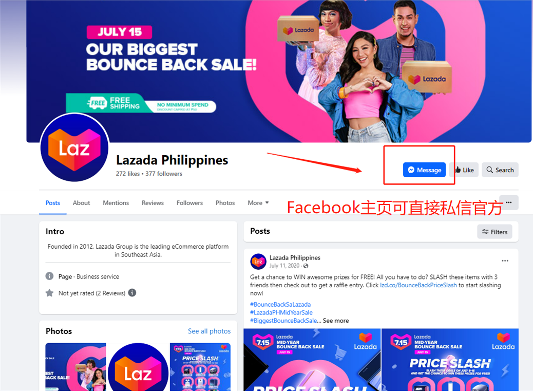This screenshot has height=392, width=533.
Task: Expand the More dropdown tab
Action: click(258, 203)
